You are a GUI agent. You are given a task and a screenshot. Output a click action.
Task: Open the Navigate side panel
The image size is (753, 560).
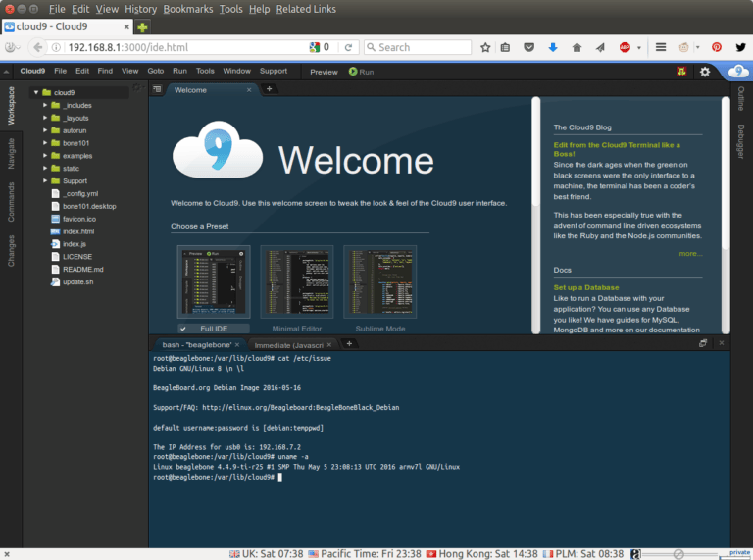pos(11,154)
